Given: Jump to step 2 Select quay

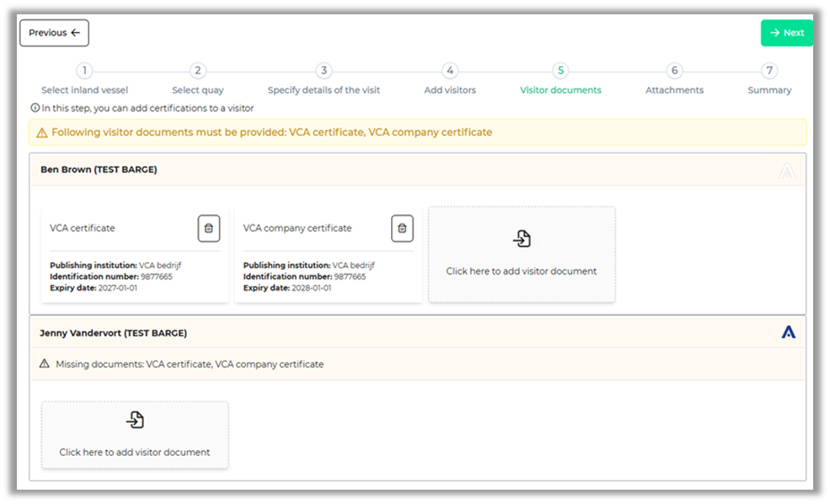Looking at the screenshot, I should 197,72.
